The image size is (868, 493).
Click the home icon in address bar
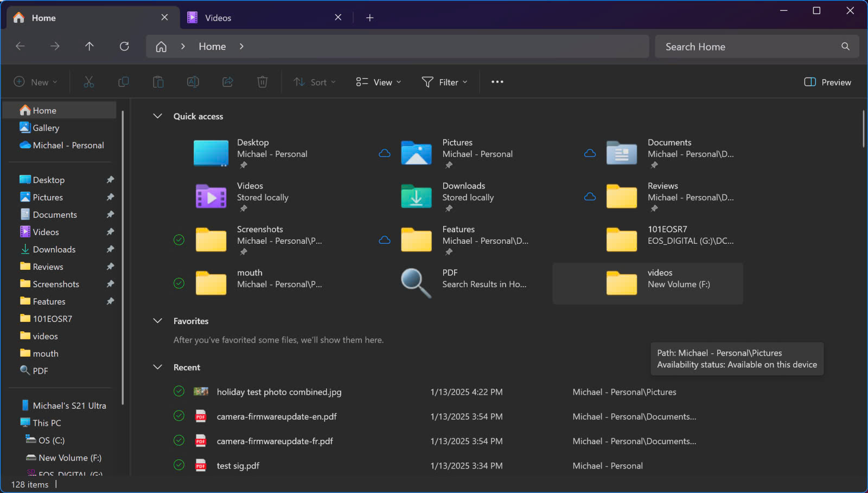click(x=161, y=47)
